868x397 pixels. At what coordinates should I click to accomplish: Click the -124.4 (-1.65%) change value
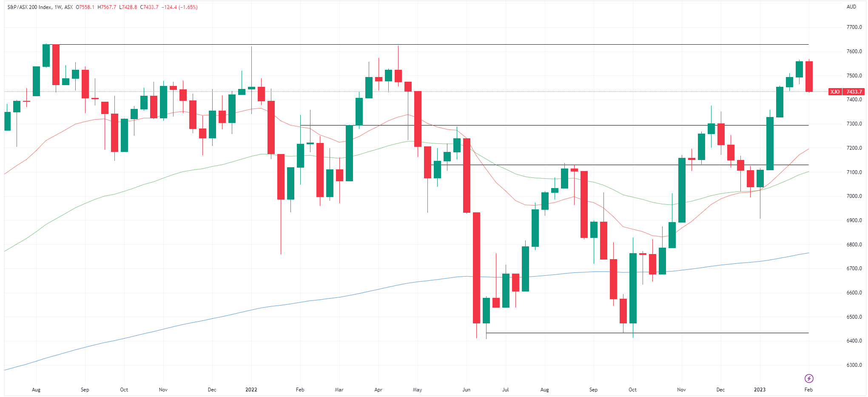point(179,7)
